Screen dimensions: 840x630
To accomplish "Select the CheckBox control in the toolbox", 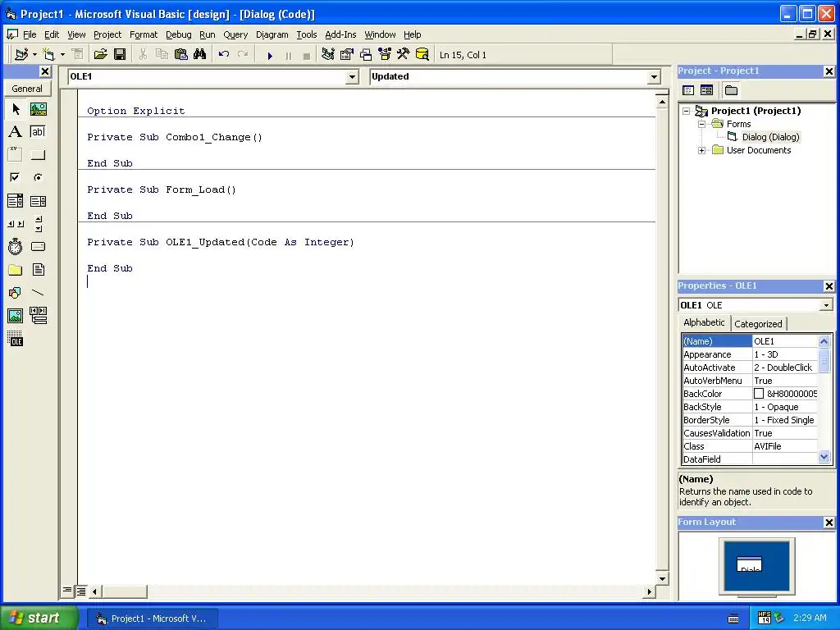I will [x=16, y=177].
